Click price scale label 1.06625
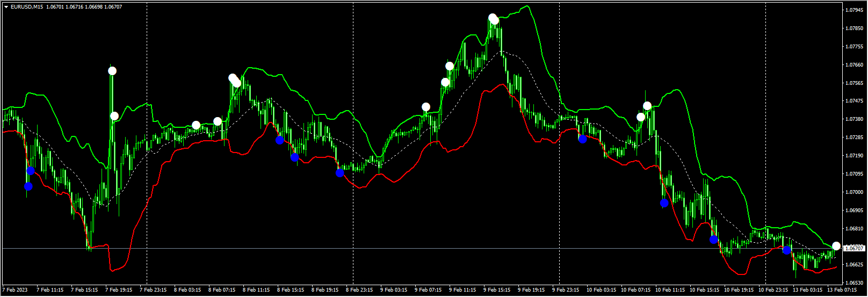 853,265
